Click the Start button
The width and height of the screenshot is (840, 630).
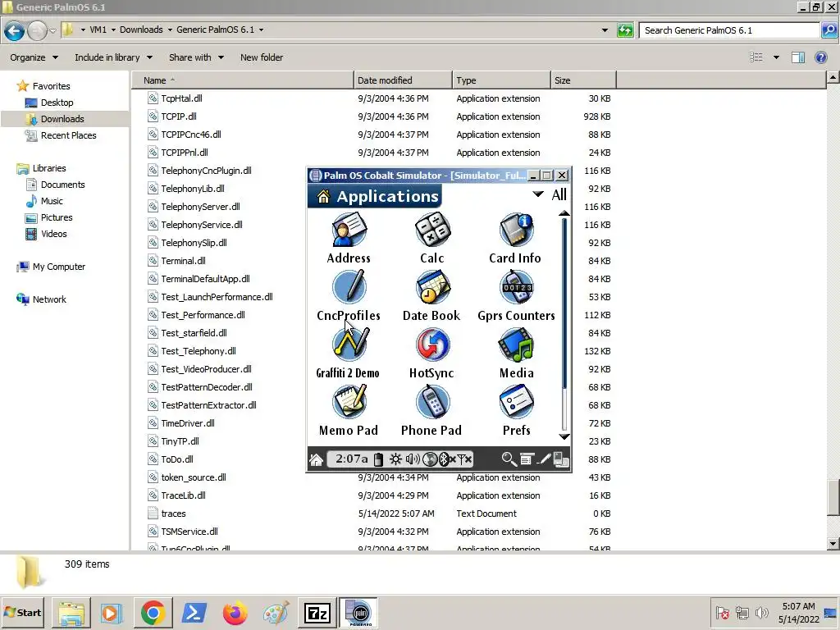22,613
